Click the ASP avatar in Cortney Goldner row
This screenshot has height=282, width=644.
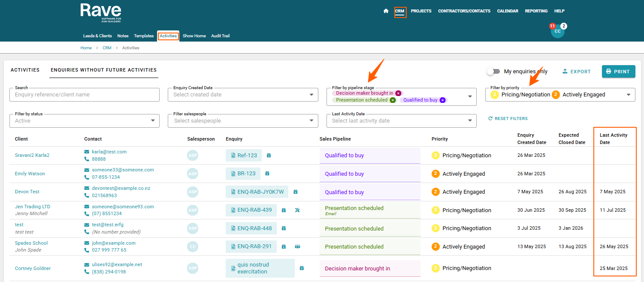click(x=193, y=268)
